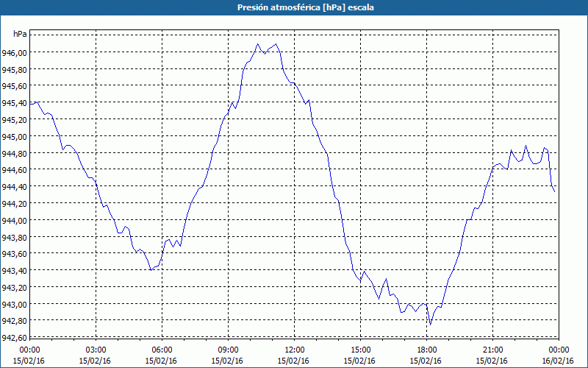Select the 15:00 time label
588x368 pixels.
coord(360,350)
